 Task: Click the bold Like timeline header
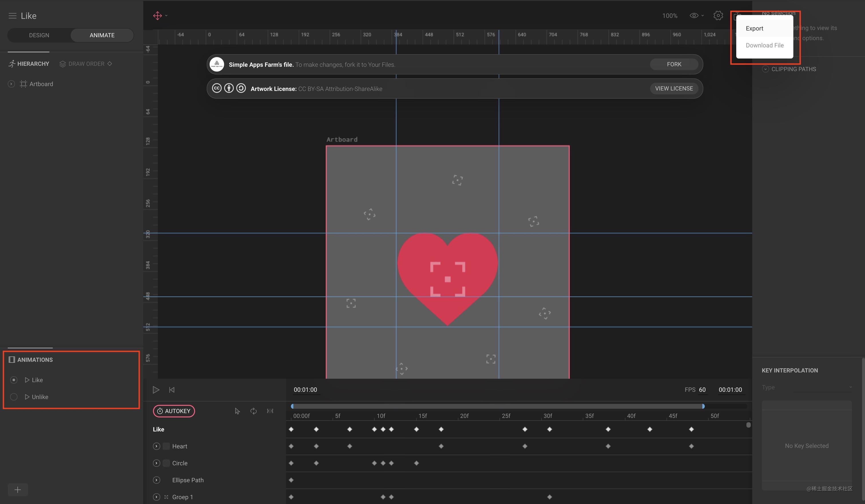tap(158, 429)
